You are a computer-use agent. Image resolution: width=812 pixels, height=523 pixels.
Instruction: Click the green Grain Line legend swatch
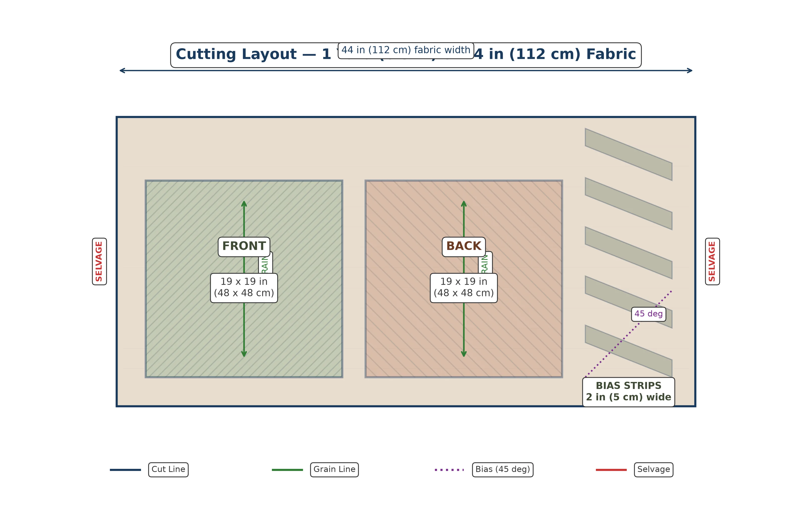click(287, 470)
